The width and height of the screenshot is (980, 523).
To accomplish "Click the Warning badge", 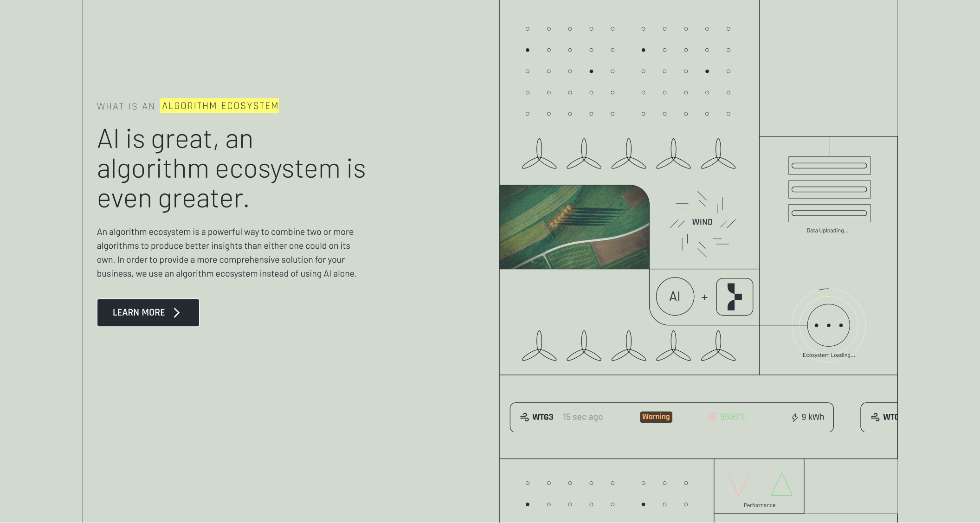I will (x=656, y=417).
